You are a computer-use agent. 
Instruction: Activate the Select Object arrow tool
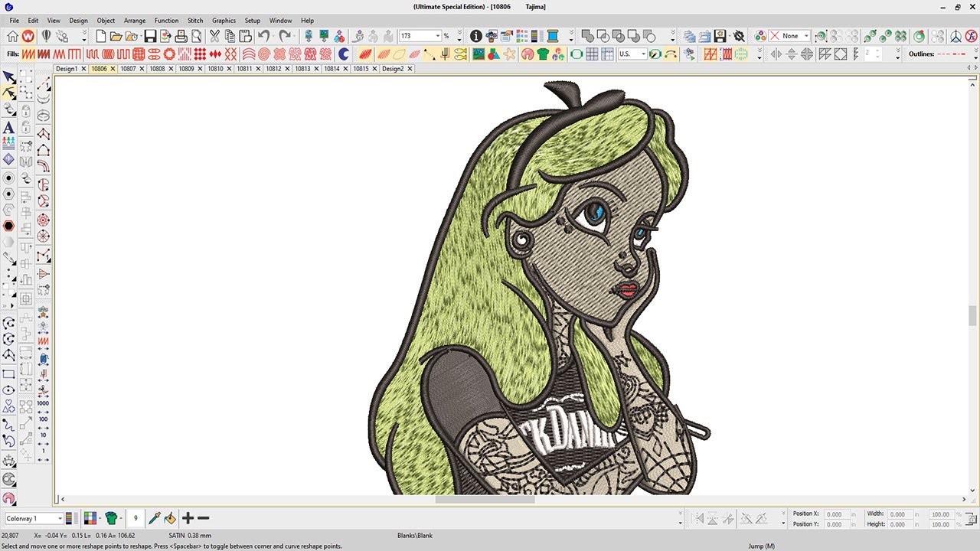(x=8, y=77)
